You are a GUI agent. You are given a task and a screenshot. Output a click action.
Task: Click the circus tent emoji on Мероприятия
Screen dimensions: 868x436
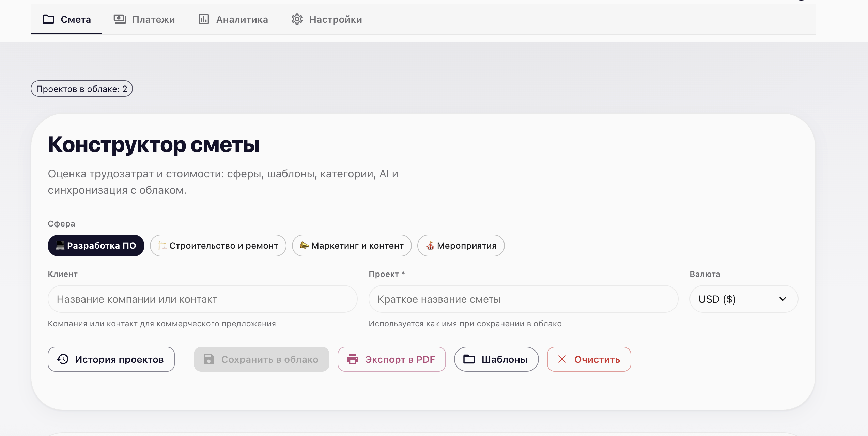(x=430, y=245)
